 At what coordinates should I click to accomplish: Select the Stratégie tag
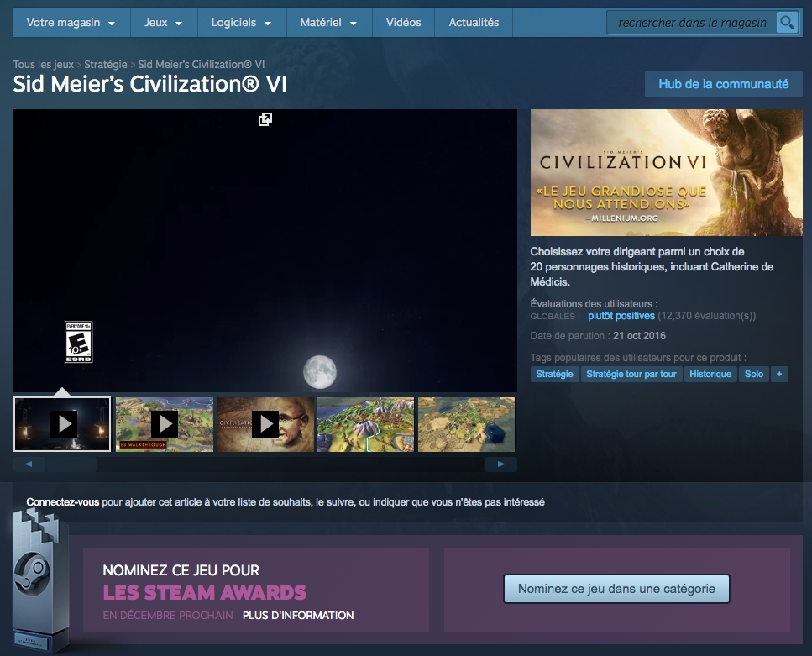[554, 374]
